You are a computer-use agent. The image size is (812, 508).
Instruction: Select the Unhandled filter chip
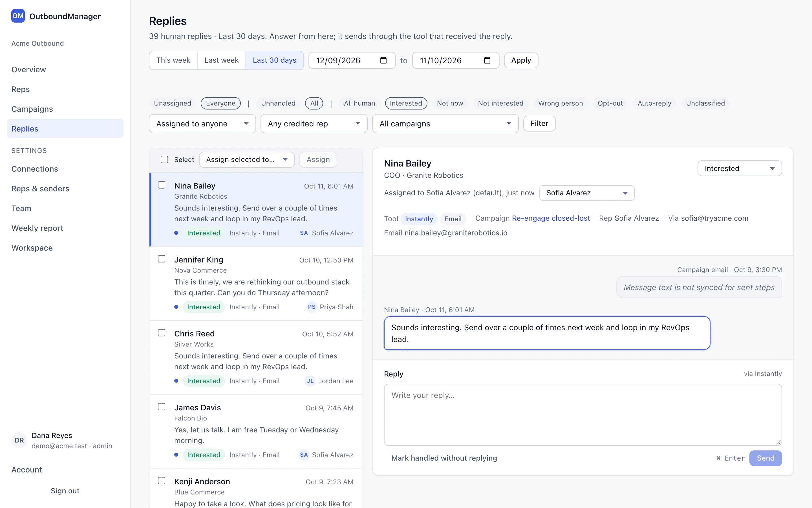point(278,103)
